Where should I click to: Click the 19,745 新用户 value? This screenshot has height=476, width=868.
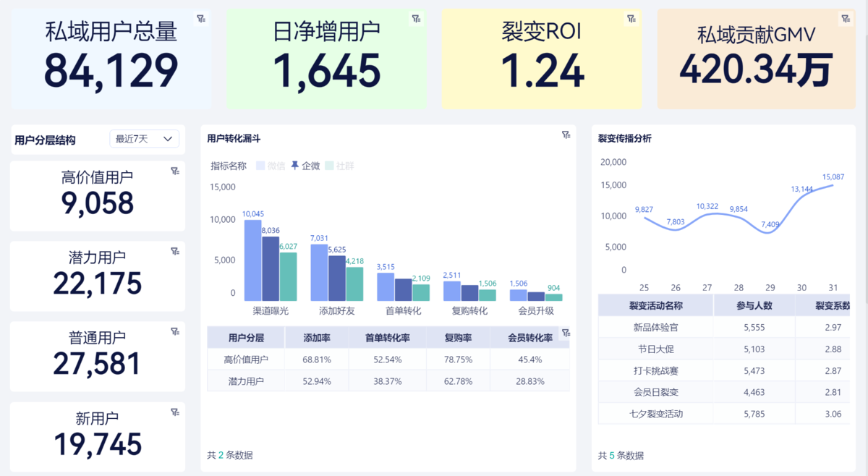tap(98, 444)
